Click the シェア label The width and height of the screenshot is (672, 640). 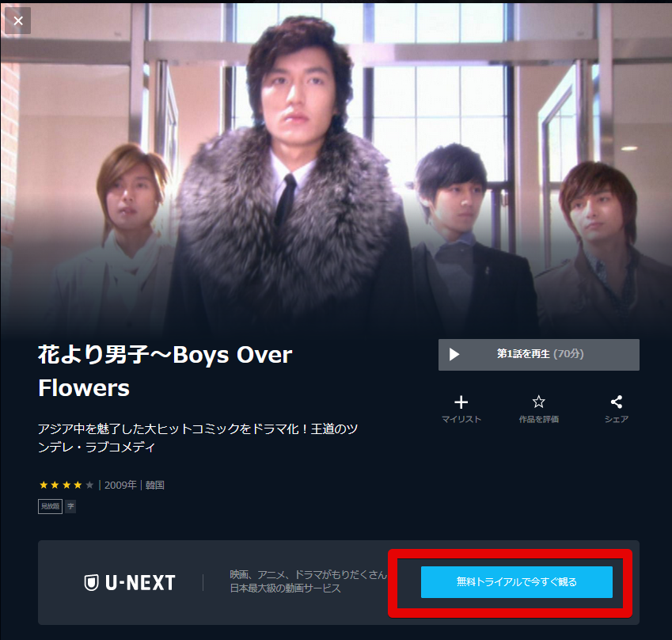pos(617,419)
